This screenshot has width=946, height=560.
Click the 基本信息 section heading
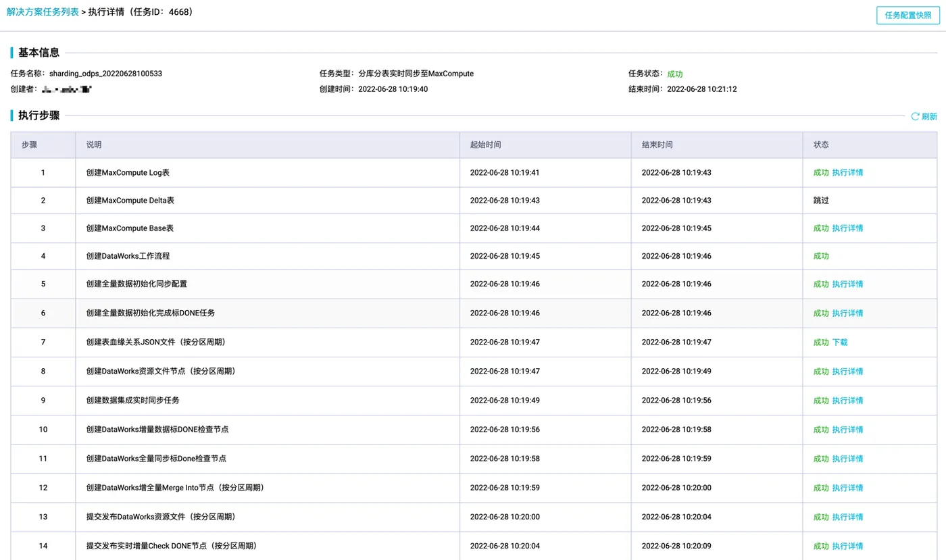click(x=39, y=53)
